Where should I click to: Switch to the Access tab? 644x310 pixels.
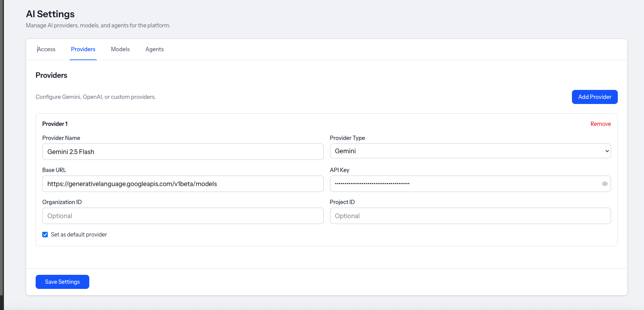coord(46,49)
